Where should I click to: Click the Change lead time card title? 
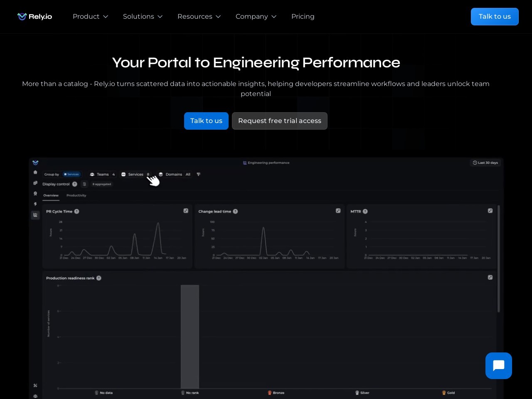[214, 212]
